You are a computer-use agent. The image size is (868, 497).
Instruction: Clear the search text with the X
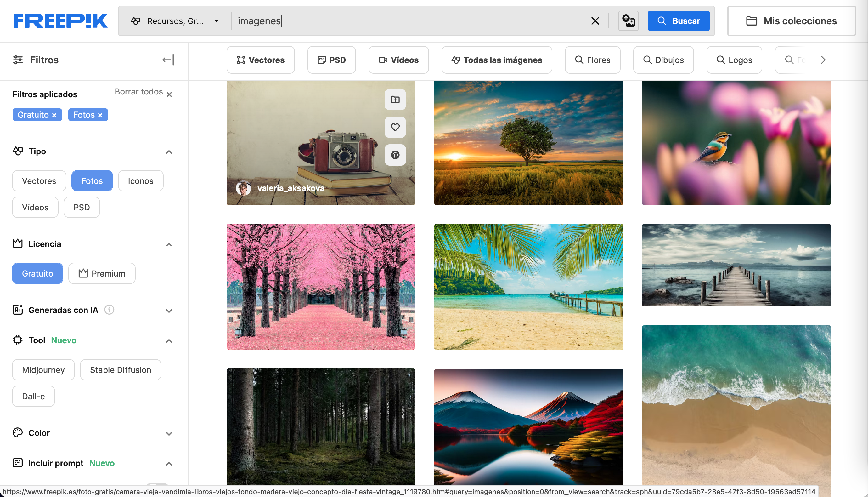[x=595, y=21]
